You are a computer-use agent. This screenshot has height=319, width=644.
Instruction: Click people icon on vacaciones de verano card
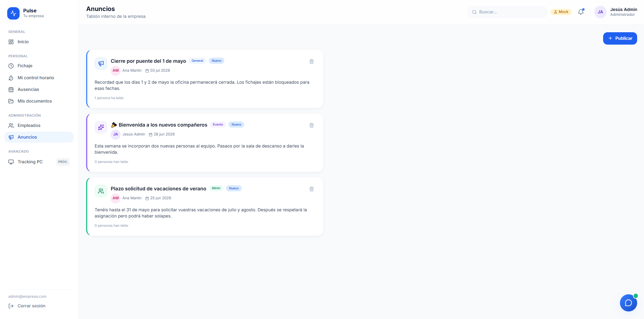(x=101, y=191)
